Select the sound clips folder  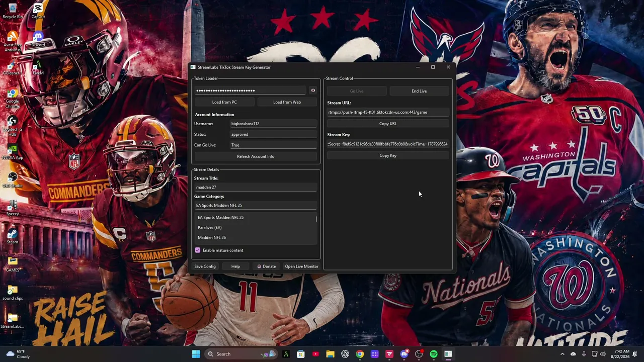[x=13, y=293]
